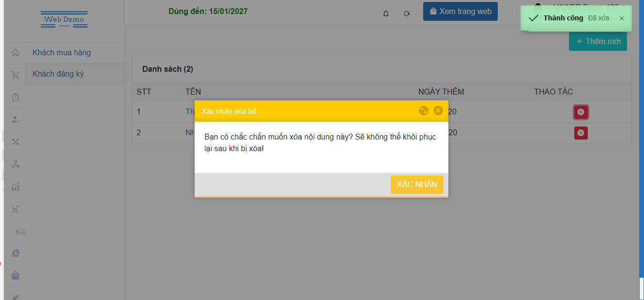
Task: Click the shopping bag icon in sidebar
Action: pos(15,275)
